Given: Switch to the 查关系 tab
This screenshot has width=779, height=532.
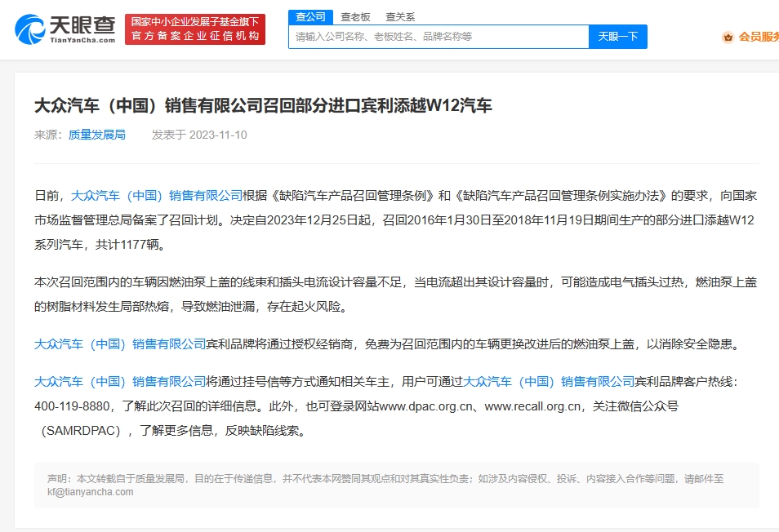Looking at the screenshot, I should (400, 17).
